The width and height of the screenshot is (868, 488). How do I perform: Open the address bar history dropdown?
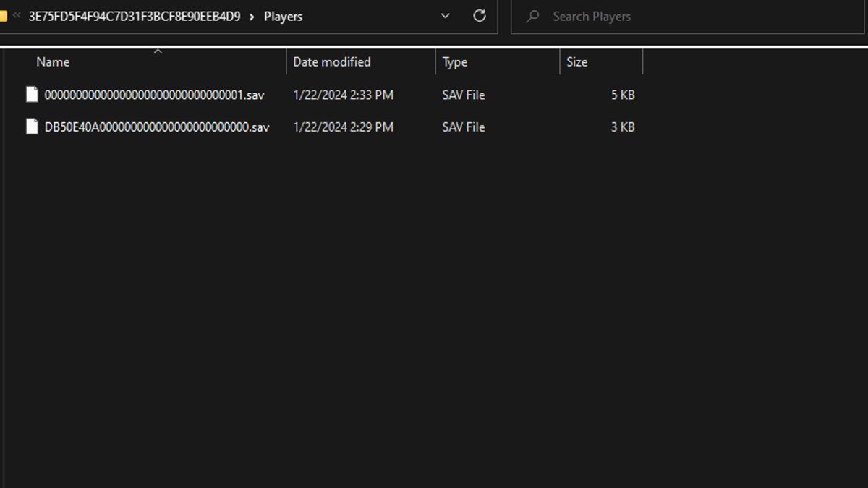(446, 16)
